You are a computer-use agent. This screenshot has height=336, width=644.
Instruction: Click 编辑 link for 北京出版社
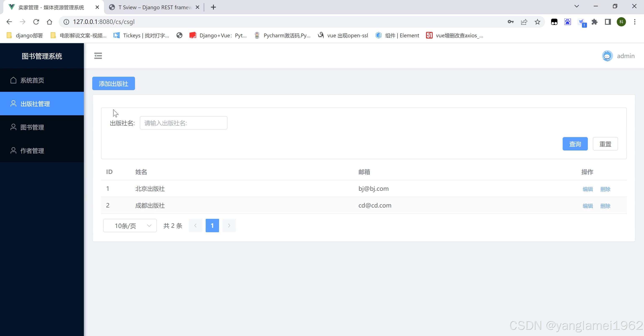pyautogui.click(x=588, y=189)
